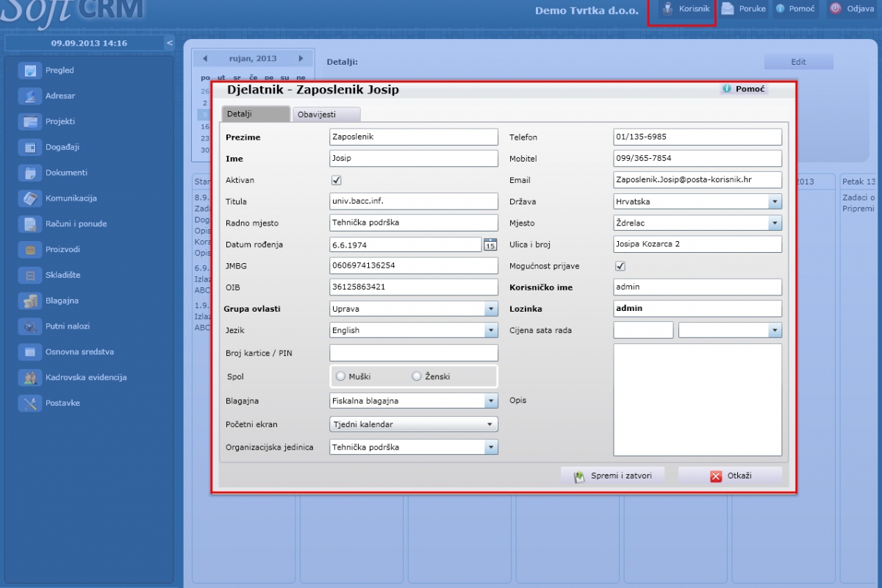Click the Korisničko ime input field
Viewport: 882px width, 588px height.
coord(698,287)
